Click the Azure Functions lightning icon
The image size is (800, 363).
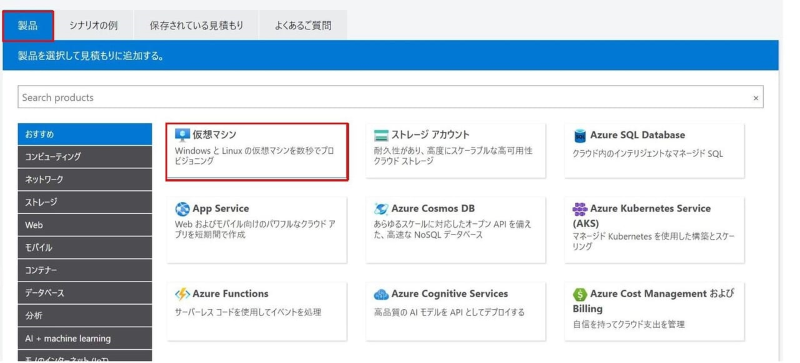(182, 294)
